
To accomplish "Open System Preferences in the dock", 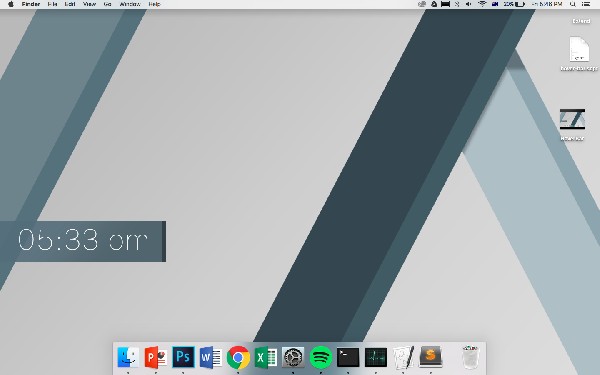I will [293, 357].
